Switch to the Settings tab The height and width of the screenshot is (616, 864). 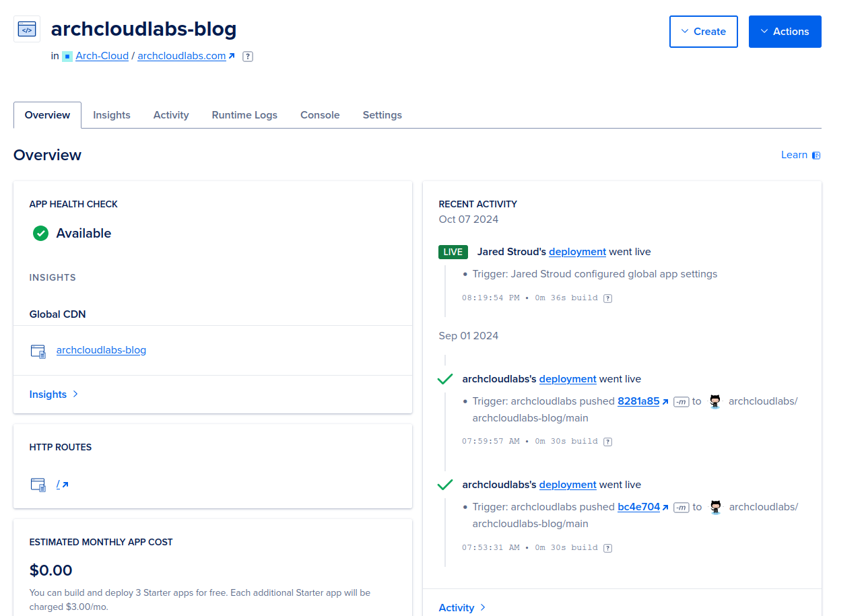point(382,115)
